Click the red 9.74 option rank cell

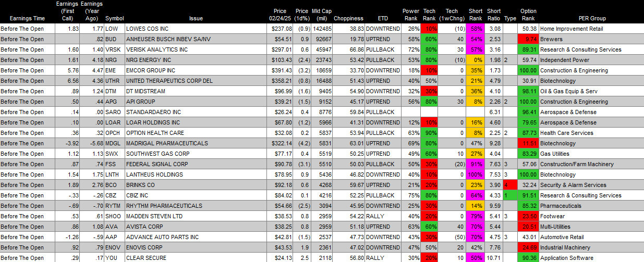coord(528,39)
